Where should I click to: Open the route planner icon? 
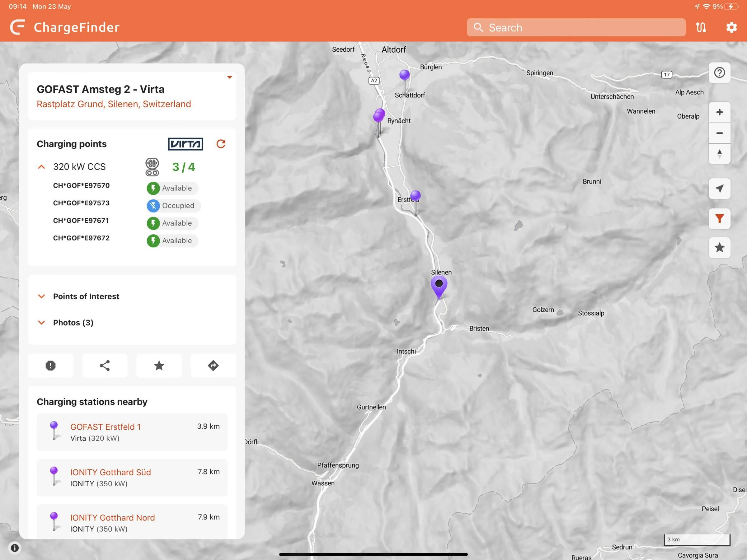(701, 27)
